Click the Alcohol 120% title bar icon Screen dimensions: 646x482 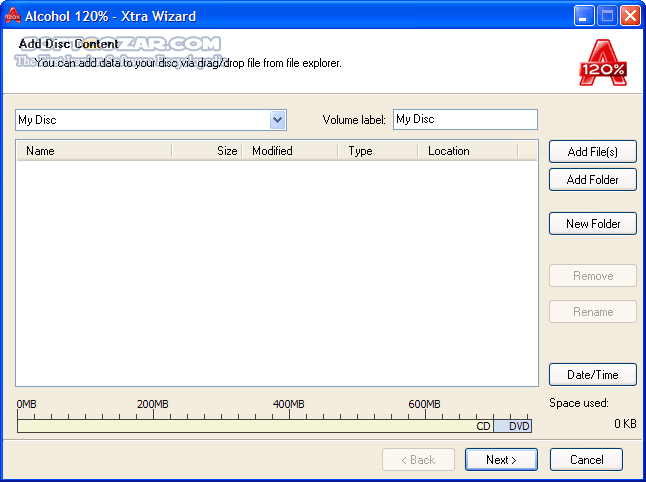pos(13,16)
